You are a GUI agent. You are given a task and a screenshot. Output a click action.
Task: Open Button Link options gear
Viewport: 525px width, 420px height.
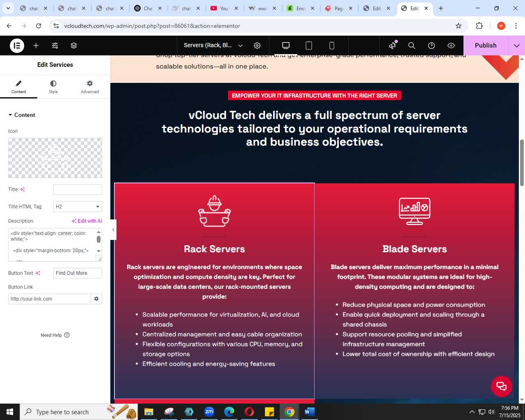point(96,299)
